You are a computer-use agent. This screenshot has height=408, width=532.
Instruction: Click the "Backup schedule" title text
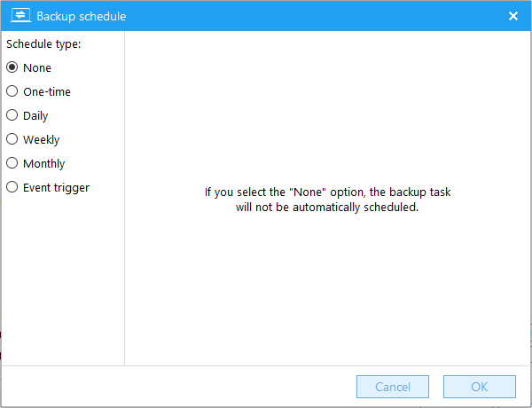pos(81,16)
